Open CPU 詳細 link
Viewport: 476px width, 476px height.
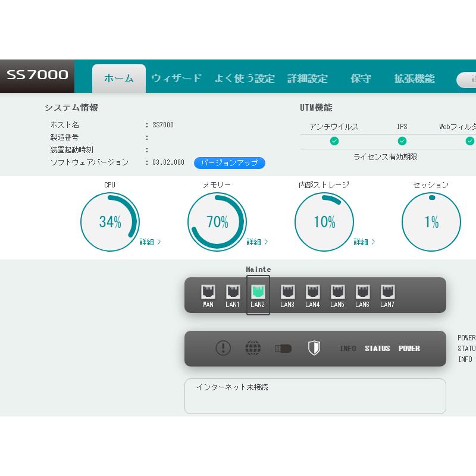click(151, 242)
